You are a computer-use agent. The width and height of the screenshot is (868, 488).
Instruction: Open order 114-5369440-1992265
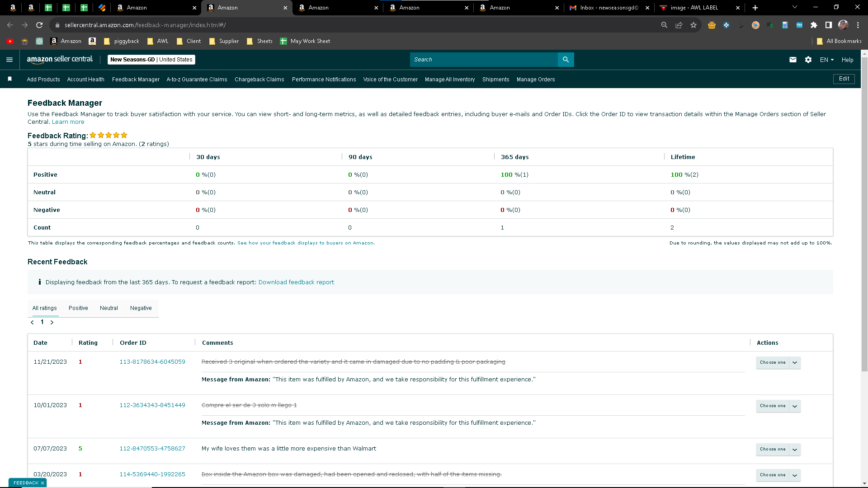click(152, 474)
